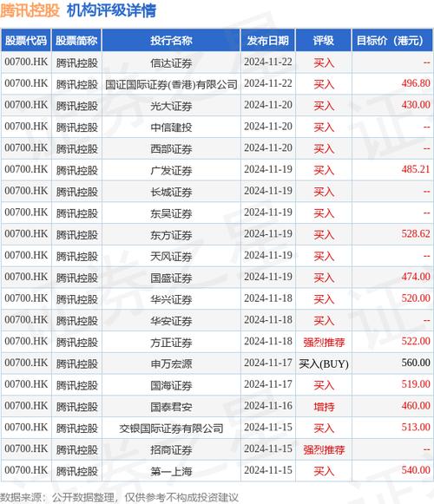Click target price 560.00

pos(416,363)
